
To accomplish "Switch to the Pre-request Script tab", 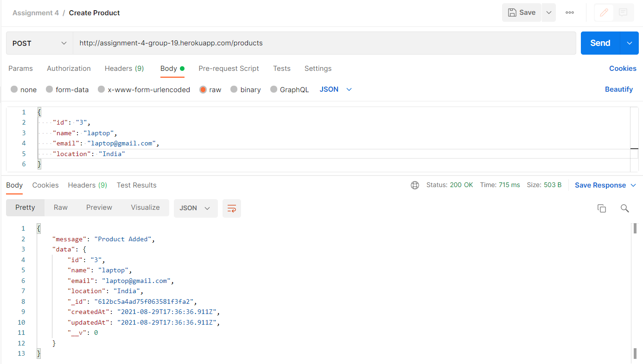I will (229, 68).
